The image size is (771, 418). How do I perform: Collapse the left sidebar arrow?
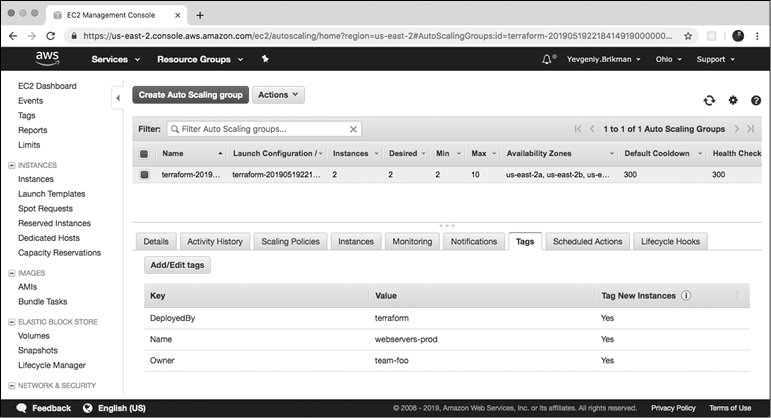tap(118, 97)
